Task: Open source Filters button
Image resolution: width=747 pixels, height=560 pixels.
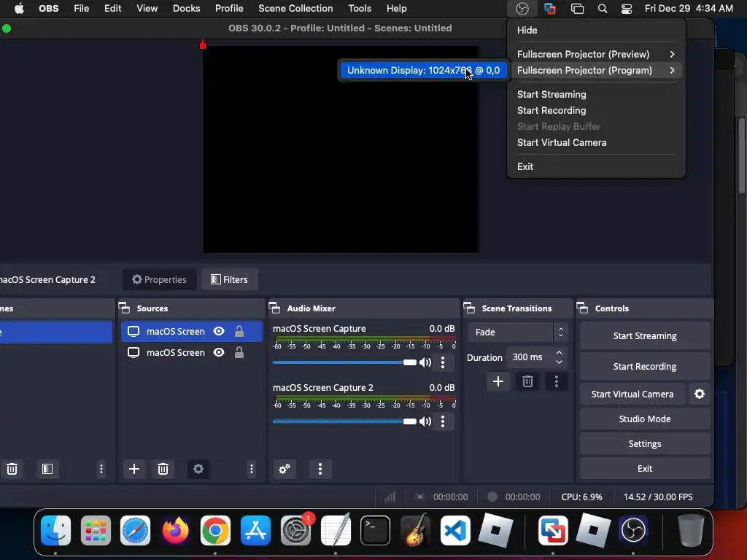Action: point(229,279)
